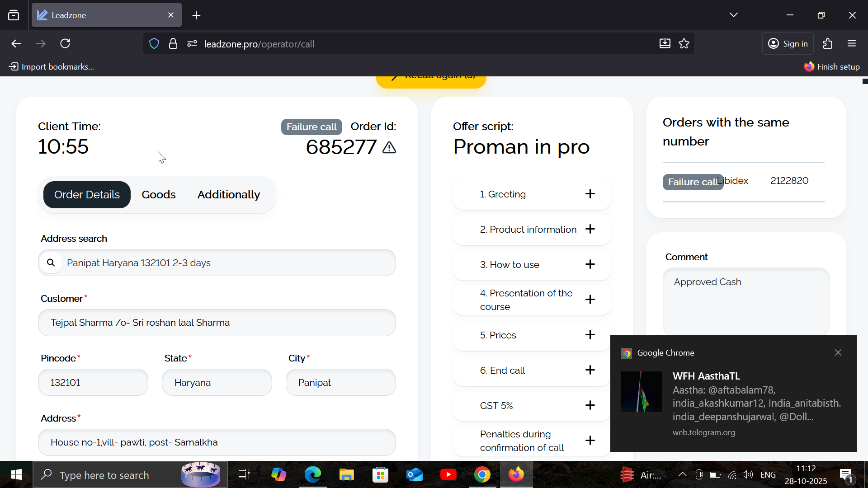
Task: Reload the page with refresh icon
Action: pos(66,44)
